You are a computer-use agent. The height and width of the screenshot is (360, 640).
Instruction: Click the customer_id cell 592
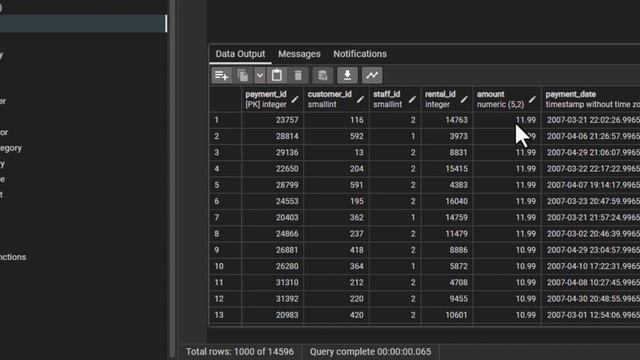pyautogui.click(x=336, y=136)
